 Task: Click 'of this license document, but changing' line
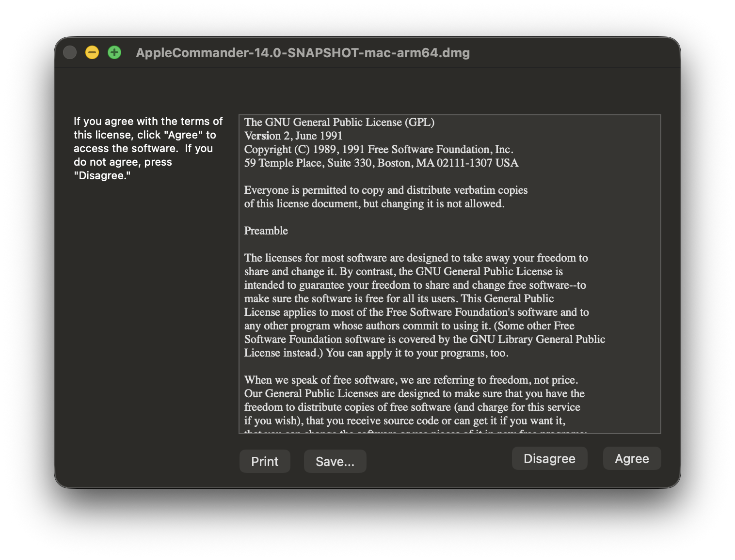[x=374, y=203]
